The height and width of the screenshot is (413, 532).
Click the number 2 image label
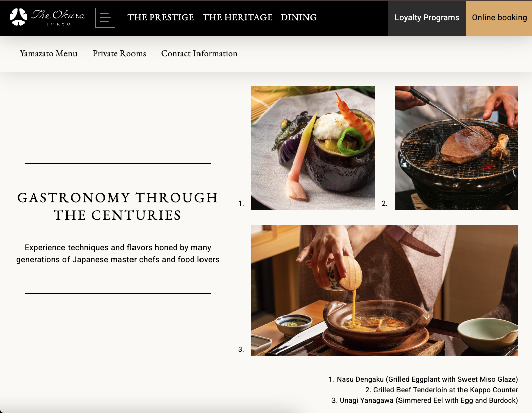(x=384, y=203)
